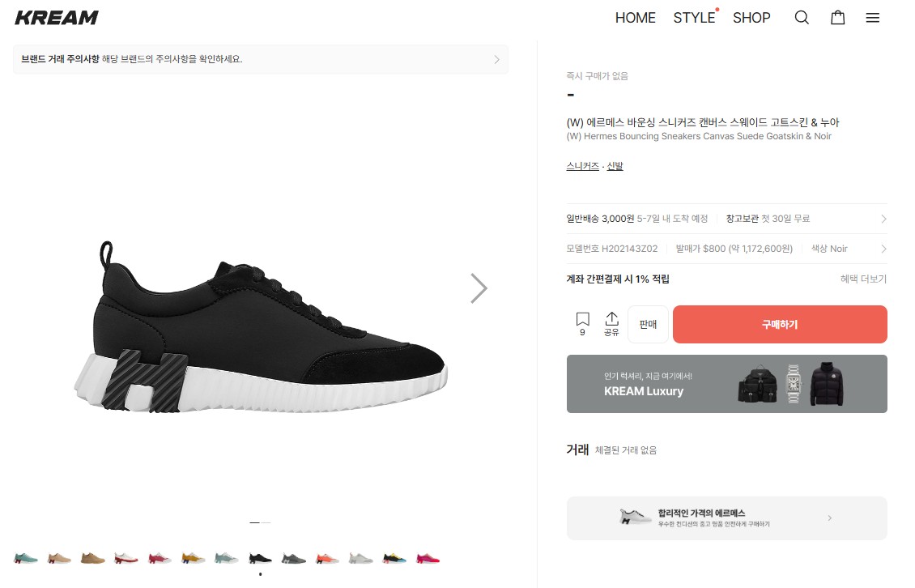
Task: Open the hamburger menu icon
Action: pyautogui.click(x=872, y=18)
